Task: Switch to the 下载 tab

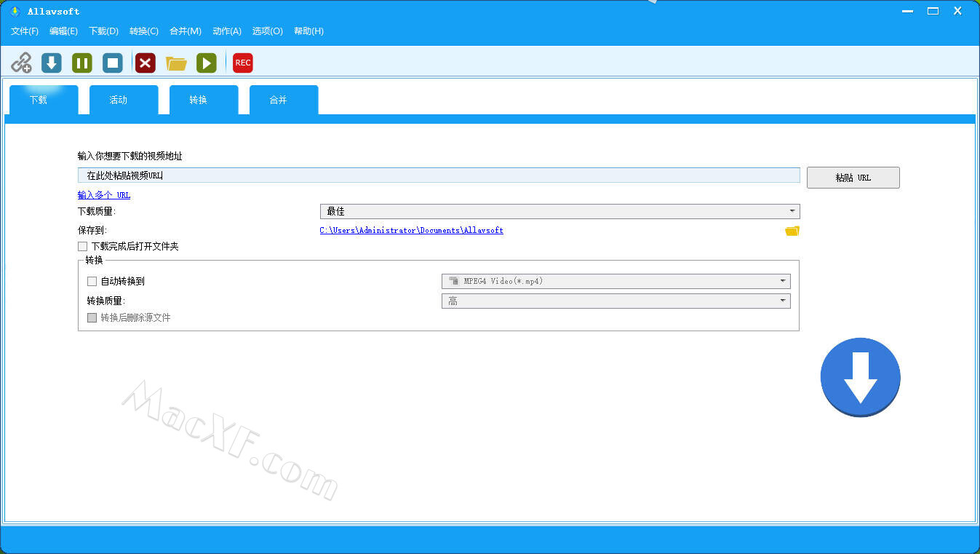Action: pyautogui.click(x=44, y=100)
